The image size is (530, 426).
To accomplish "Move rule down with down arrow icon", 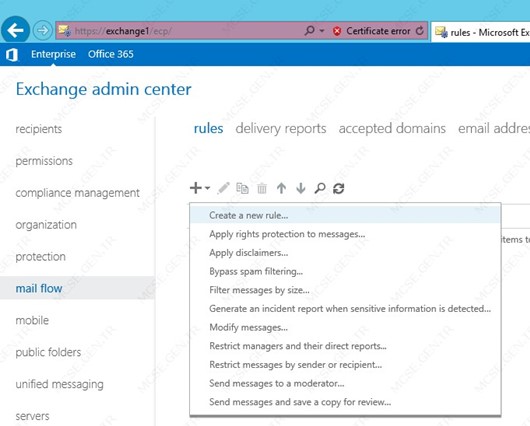I will click(x=300, y=188).
